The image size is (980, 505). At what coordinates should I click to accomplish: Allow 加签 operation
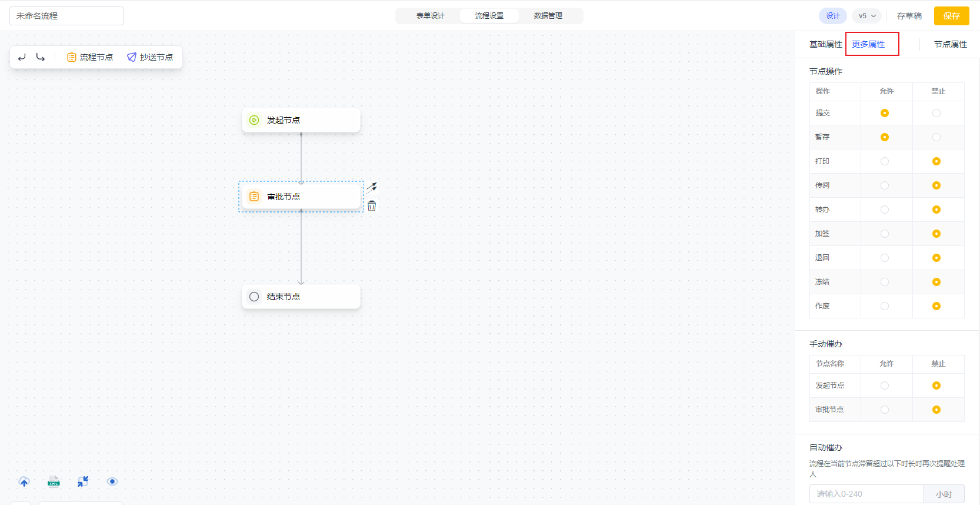click(885, 234)
